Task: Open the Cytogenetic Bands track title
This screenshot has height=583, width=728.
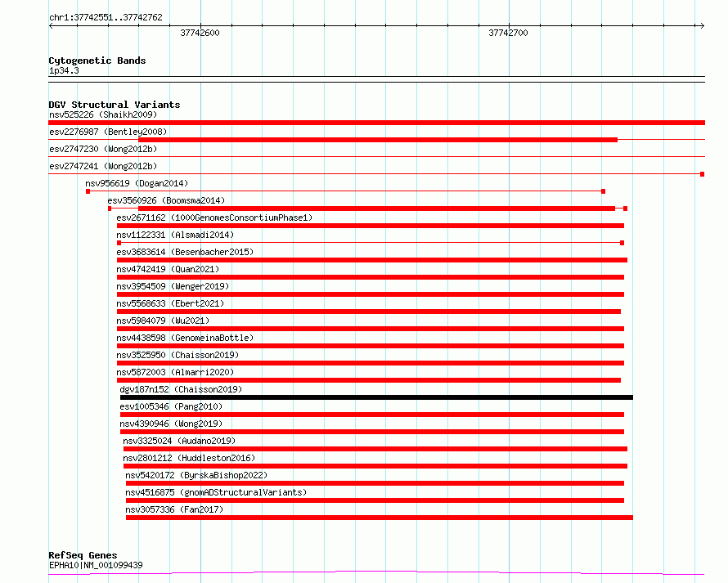Action: point(97,61)
